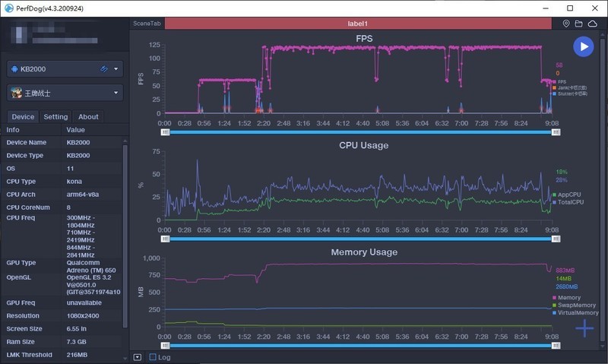608x364 pixels.
Task: Click the right handle of FPS time slider
Action: click(556, 131)
